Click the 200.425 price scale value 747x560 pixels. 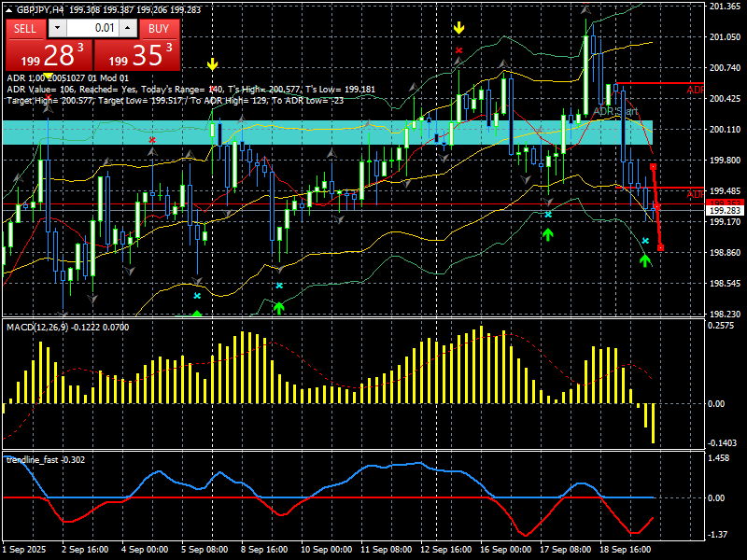(x=726, y=99)
